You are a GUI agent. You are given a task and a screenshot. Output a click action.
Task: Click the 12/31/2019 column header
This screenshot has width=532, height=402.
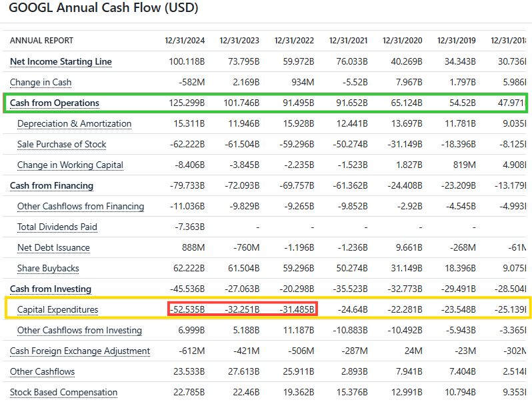coord(457,41)
